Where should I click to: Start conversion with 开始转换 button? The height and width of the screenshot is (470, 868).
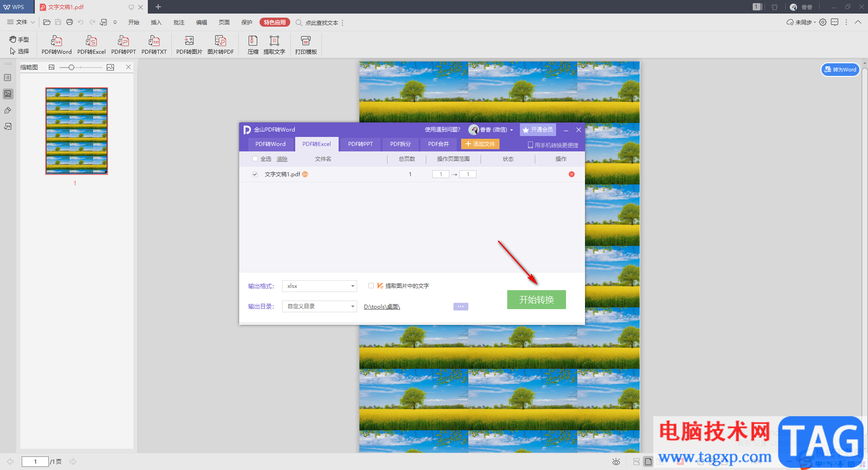tap(537, 300)
